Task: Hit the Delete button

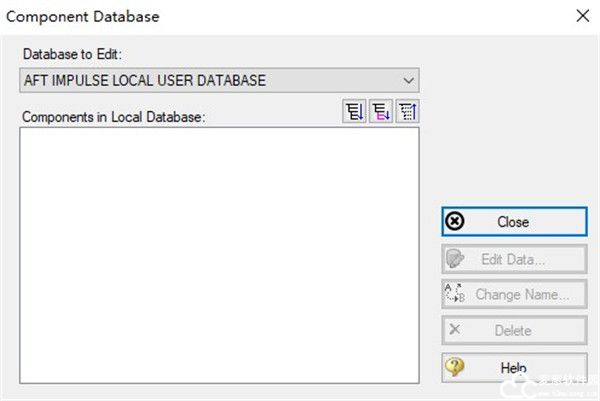Action: [514, 330]
